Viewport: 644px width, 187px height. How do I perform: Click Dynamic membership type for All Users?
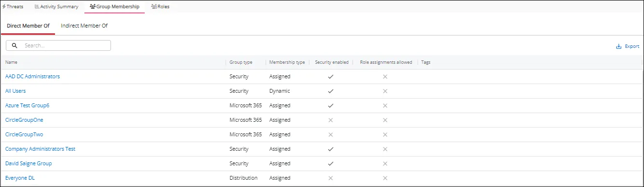280,91
